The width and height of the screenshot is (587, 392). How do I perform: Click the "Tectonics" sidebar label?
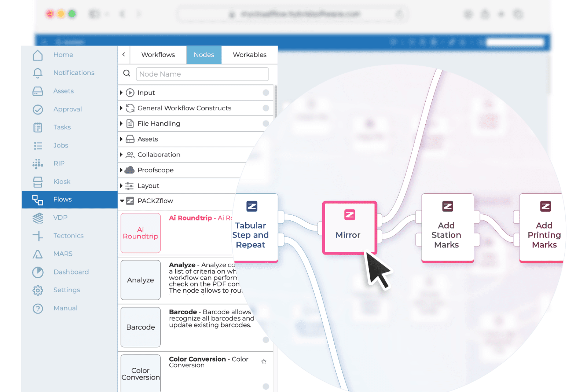[x=68, y=236]
